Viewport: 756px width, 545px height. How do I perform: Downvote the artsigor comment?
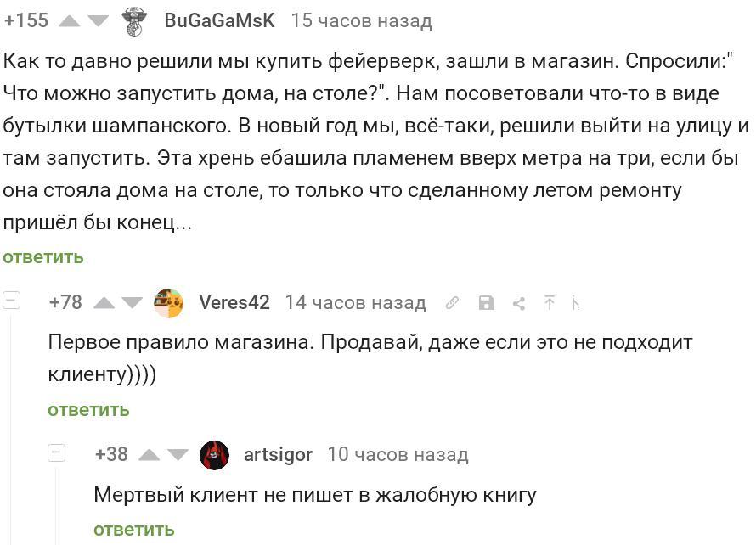tap(178, 455)
